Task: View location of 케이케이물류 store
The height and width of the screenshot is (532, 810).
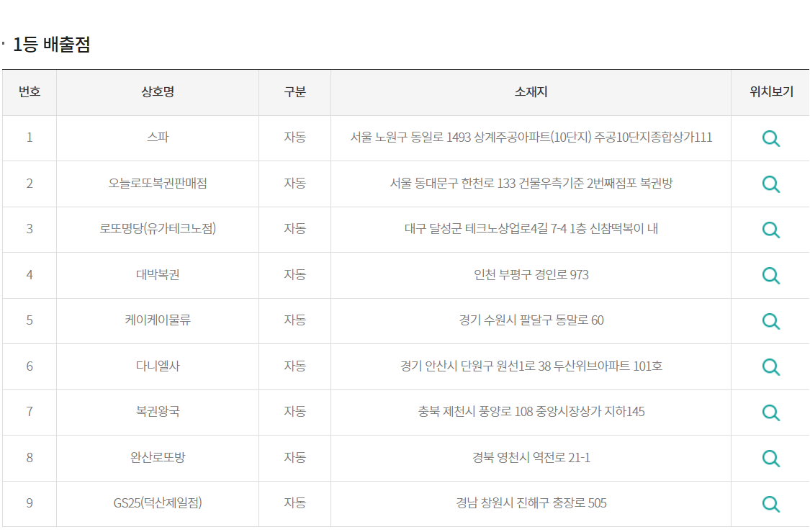Action: 770,321
